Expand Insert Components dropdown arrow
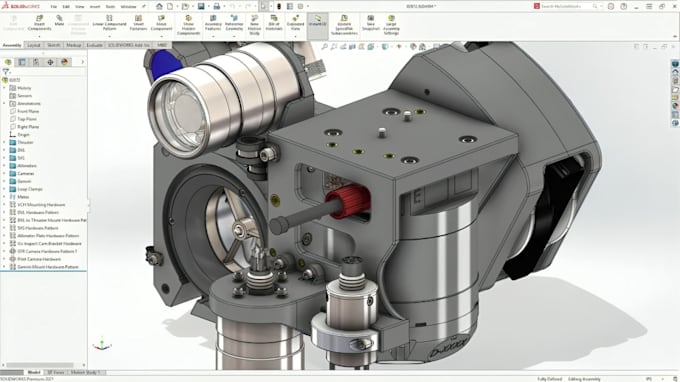This screenshot has width=680, height=382. click(39, 36)
